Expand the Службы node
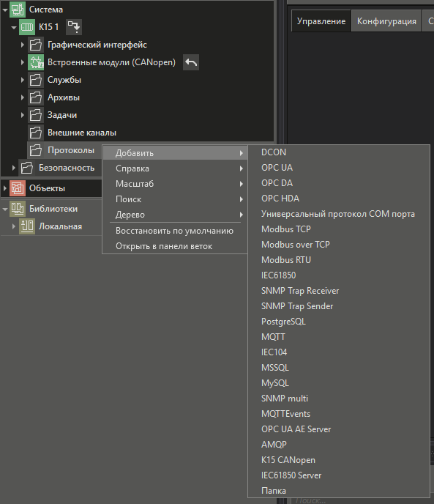This screenshot has height=504, width=434. coord(22,80)
